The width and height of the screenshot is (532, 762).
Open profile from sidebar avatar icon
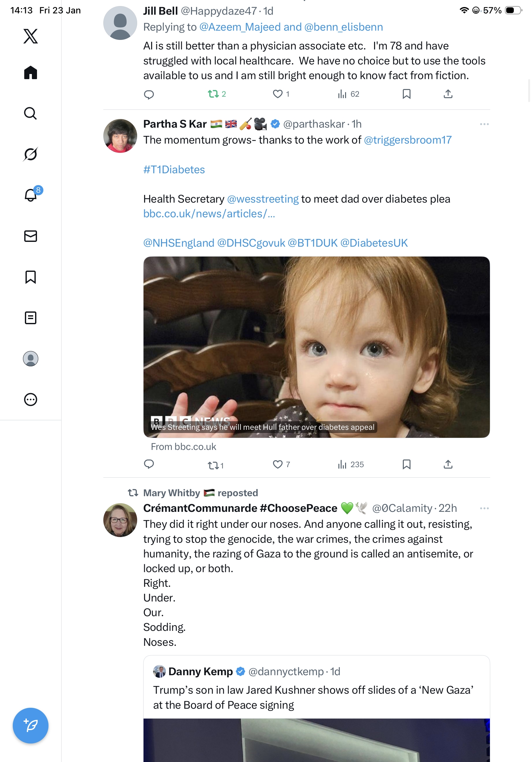click(31, 359)
